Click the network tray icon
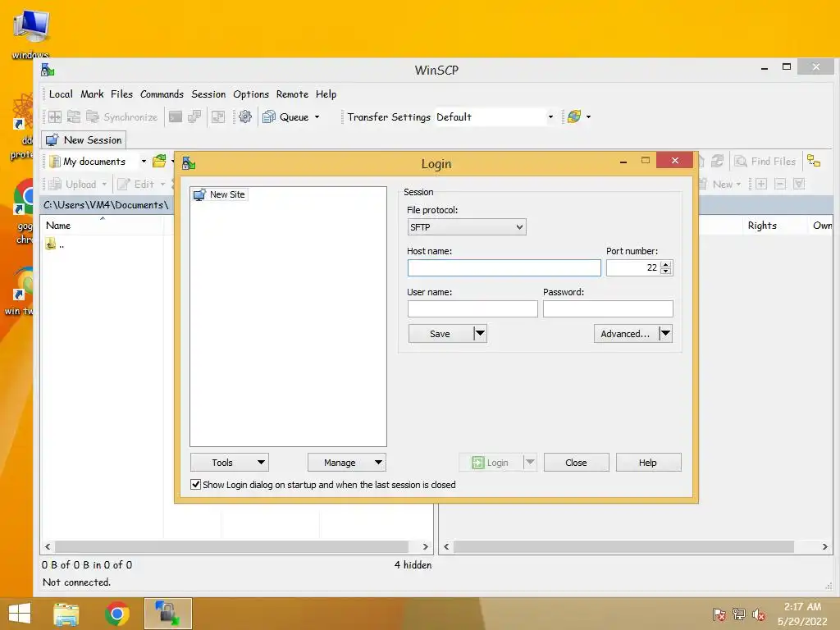840x630 pixels. (x=739, y=614)
